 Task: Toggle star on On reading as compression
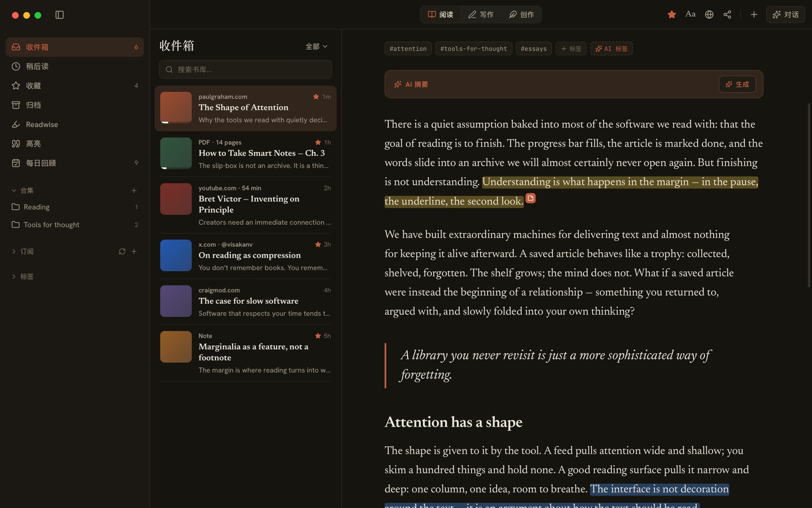318,244
